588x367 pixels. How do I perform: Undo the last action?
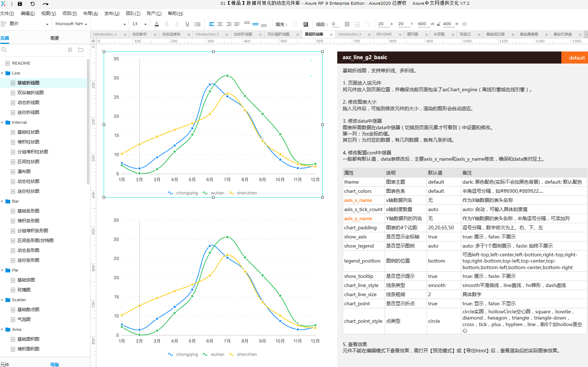coord(32,4)
